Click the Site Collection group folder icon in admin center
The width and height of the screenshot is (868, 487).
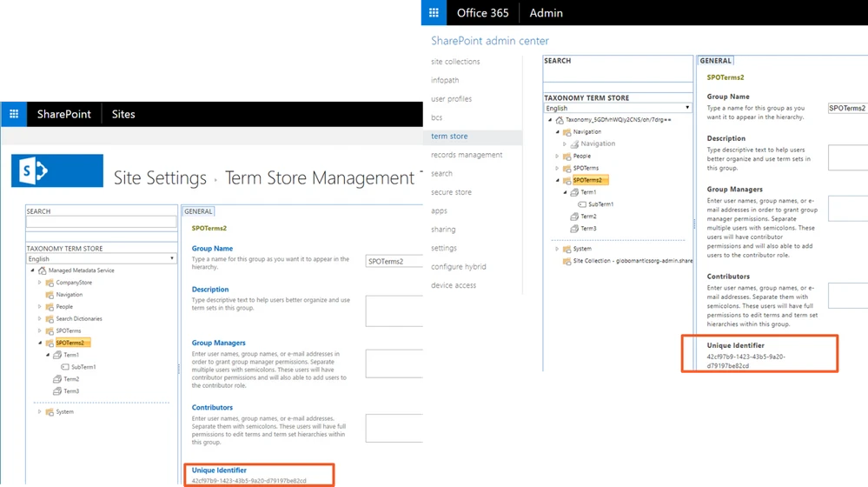coord(567,260)
